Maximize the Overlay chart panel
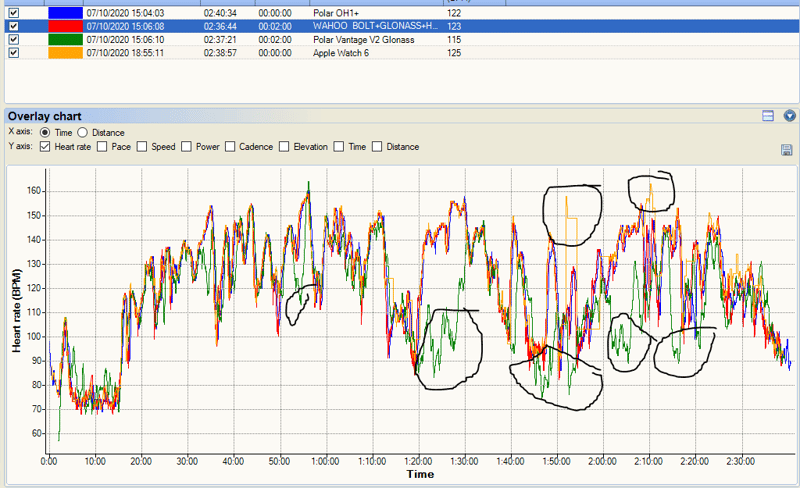 click(x=768, y=116)
